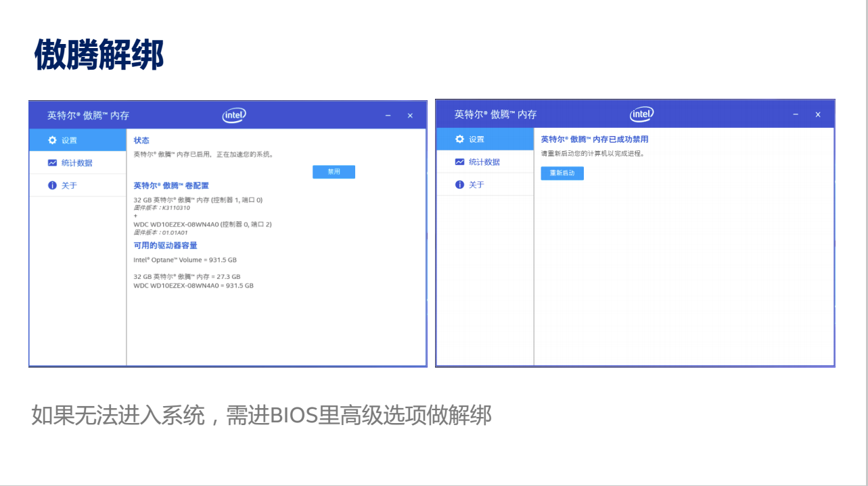Click the right window title 英特尔 傲腾 内存
868x486 pixels.
click(495, 114)
